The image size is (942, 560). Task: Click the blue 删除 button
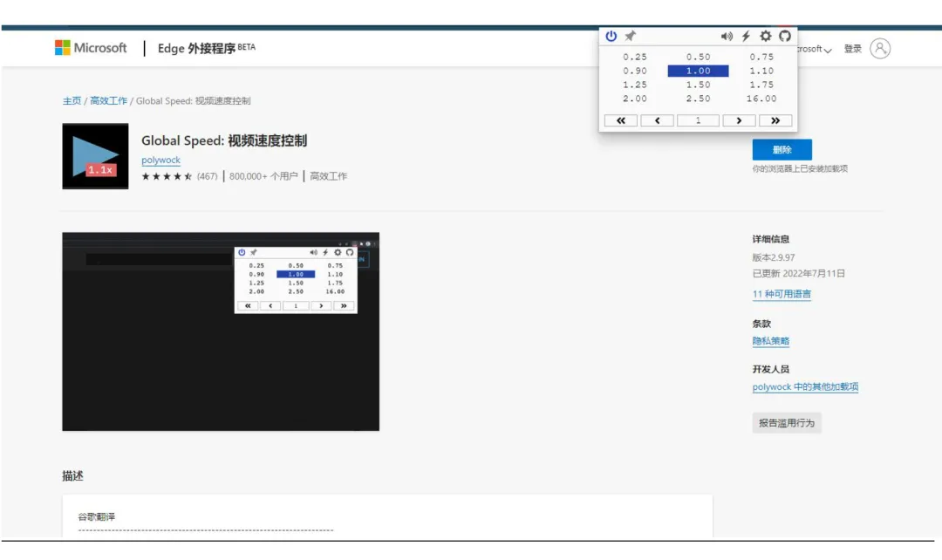782,150
